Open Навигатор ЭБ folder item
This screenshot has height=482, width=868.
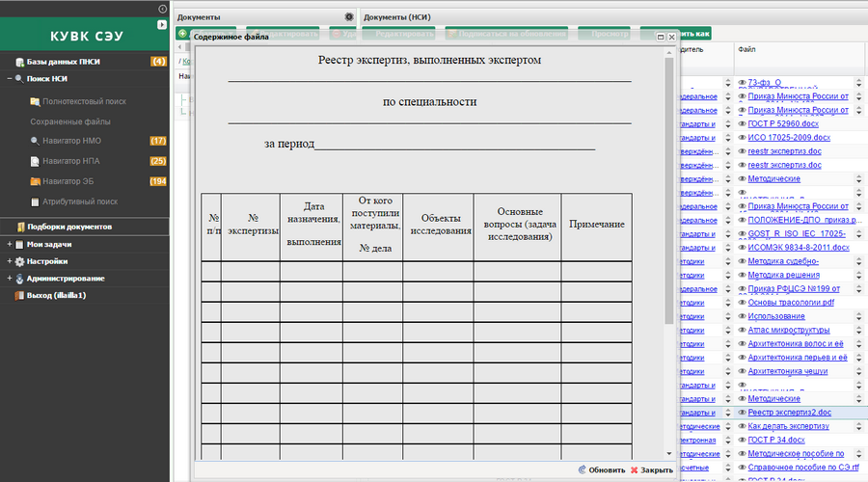(x=64, y=181)
